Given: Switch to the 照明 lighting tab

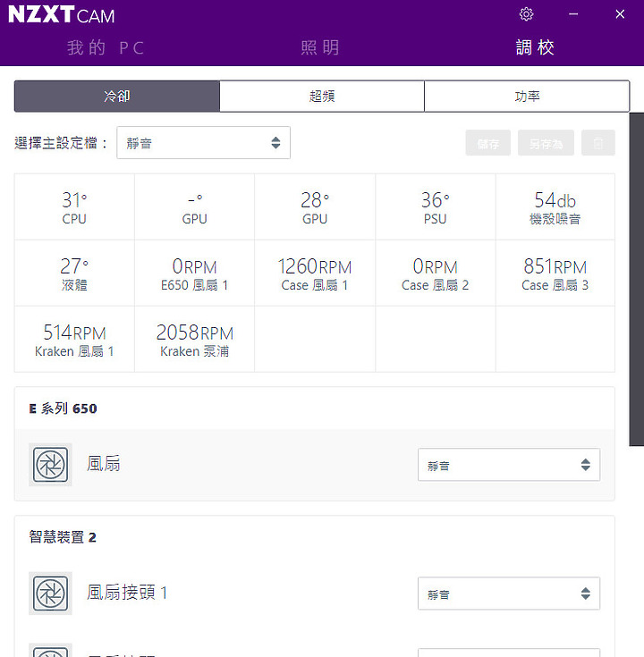Looking at the screenshot, I should click(x=320, y=47).
